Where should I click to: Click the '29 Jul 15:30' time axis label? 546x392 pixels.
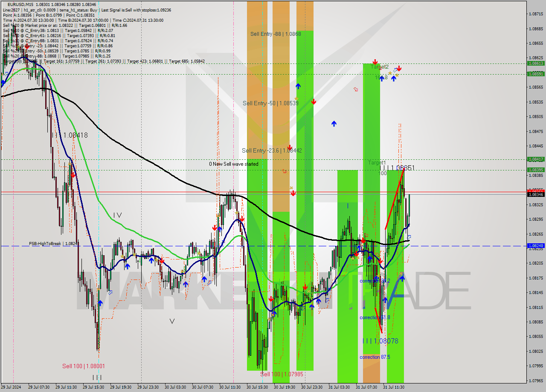point(93,387)
